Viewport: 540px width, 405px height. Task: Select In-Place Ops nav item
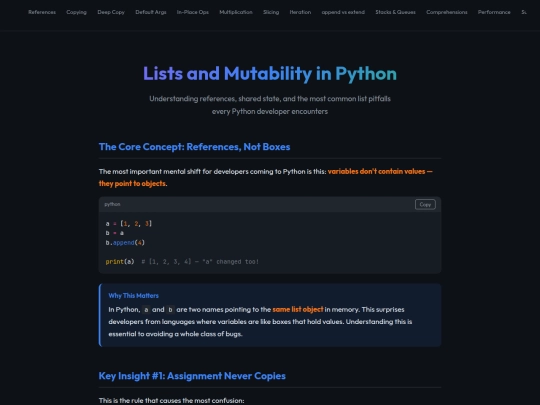193,12
